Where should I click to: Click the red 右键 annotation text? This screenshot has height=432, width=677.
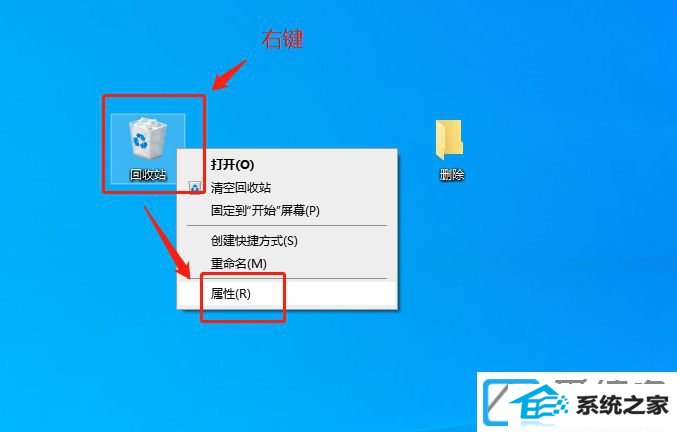pos(282,39)
